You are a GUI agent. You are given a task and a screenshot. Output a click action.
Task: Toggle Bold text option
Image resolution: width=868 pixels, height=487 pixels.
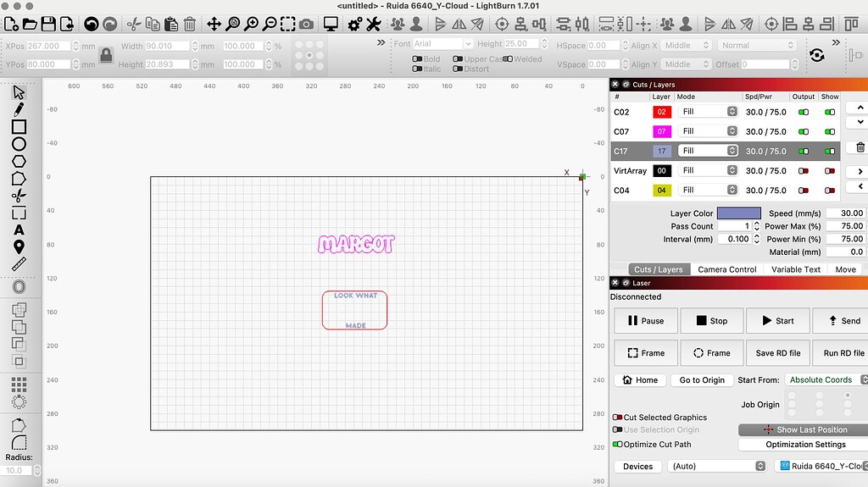417,58
